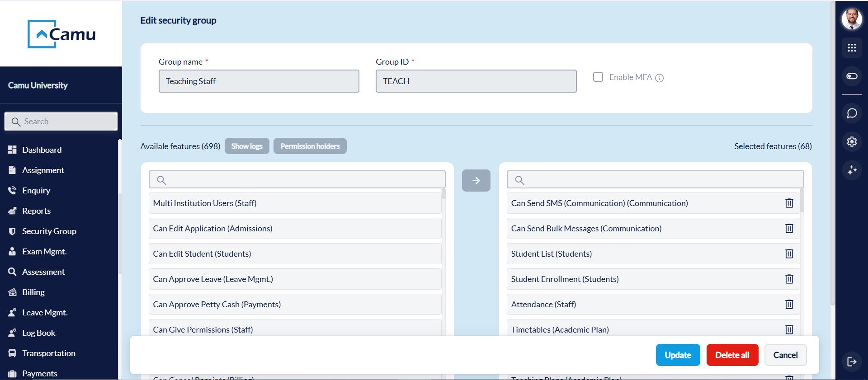Open Permission holders list

pyautogui.click(x=310, y=146)
